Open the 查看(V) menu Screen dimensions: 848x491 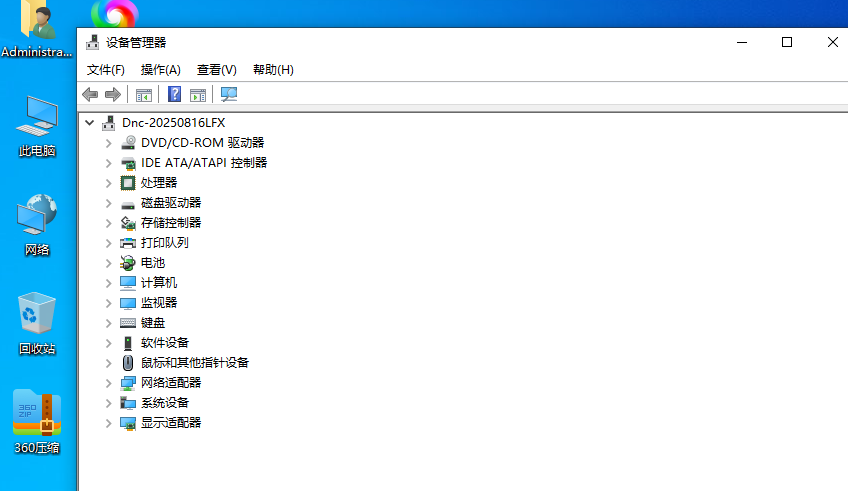(216, 70)
